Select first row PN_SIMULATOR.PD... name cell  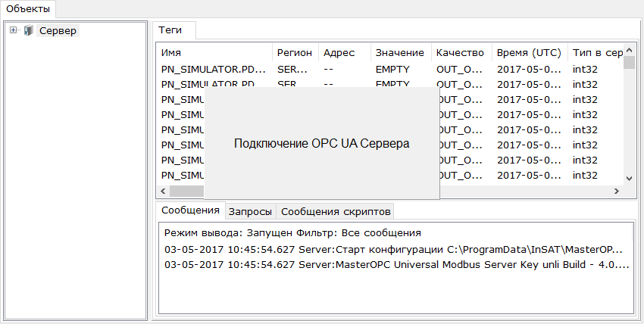pyautogui.click(x=214, y=70)
